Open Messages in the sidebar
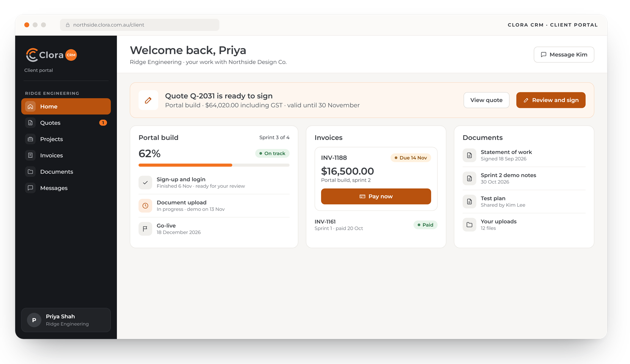 pyautogui.click(x=66, y=188)
